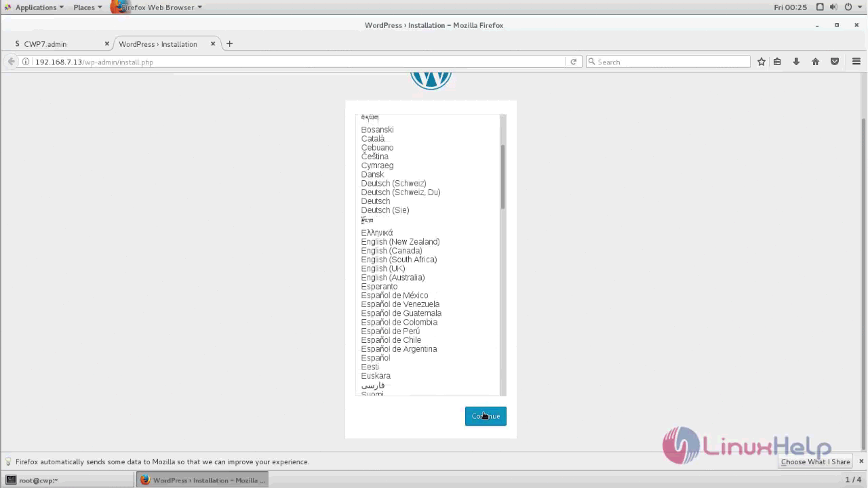Open the search engine dropdown in search bar
Screen dimensions: 868x488
[591, 62]
